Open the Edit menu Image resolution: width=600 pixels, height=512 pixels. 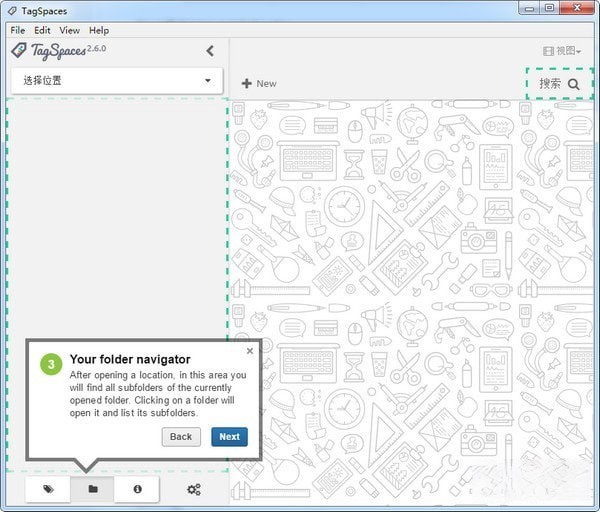42,31
